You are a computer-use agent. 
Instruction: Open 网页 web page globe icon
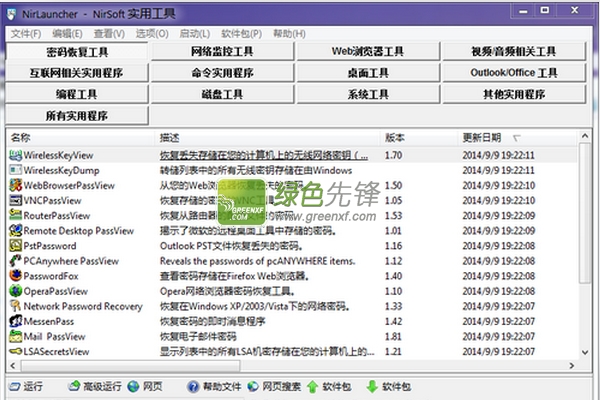click(x=133, y=387)
